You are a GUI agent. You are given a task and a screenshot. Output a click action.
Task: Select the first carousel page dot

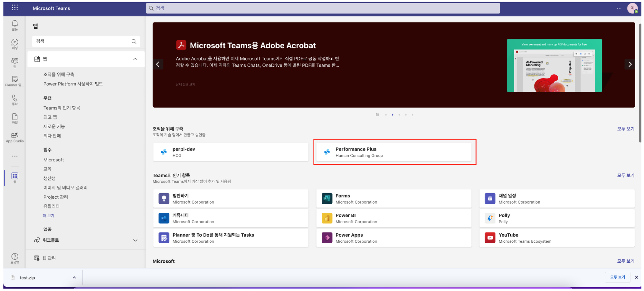coord(386,115)
